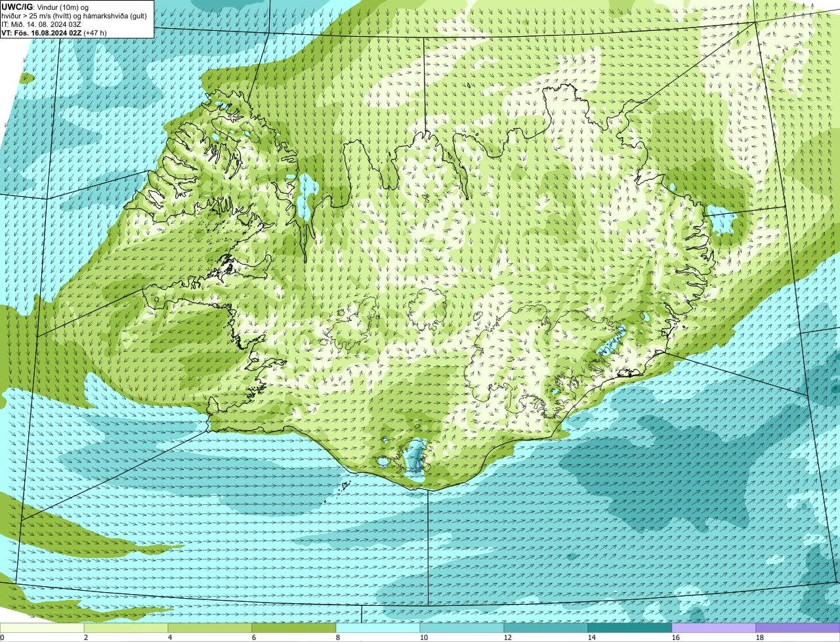Screen dimensions: 840x642
Task: Click the '18' label on the wind scale
Action: point(760,637)
